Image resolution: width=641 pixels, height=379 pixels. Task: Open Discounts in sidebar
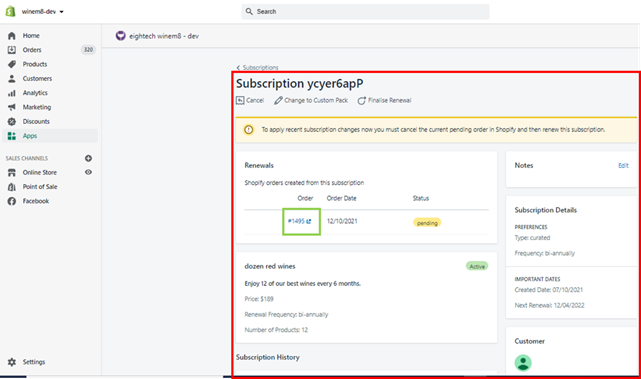point(36,121)
